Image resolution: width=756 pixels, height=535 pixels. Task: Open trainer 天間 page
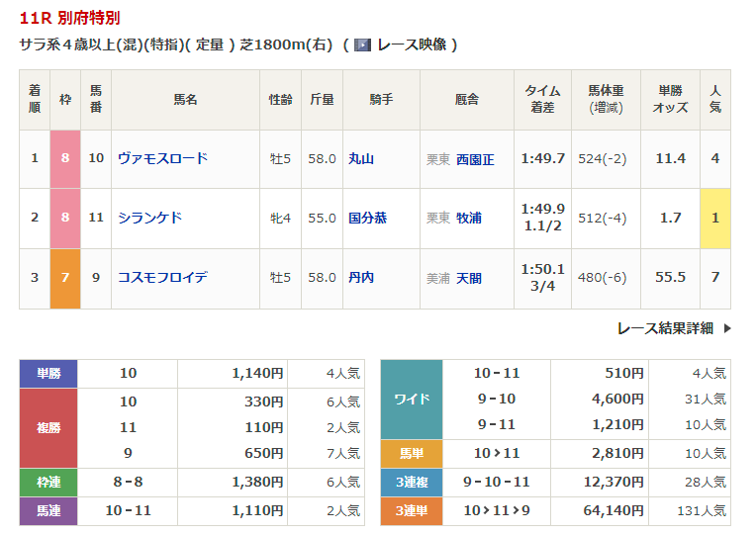coord(469,278)
